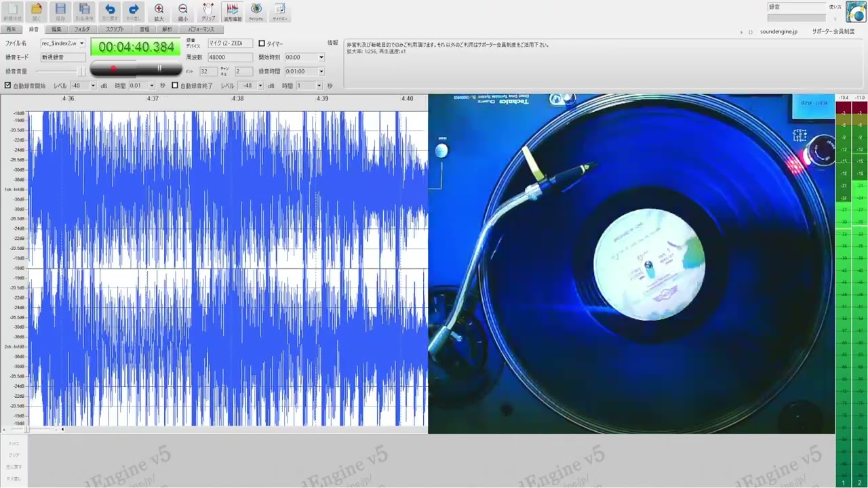Start recording with the red record button

pyautogui.click(x=113, y=68)
